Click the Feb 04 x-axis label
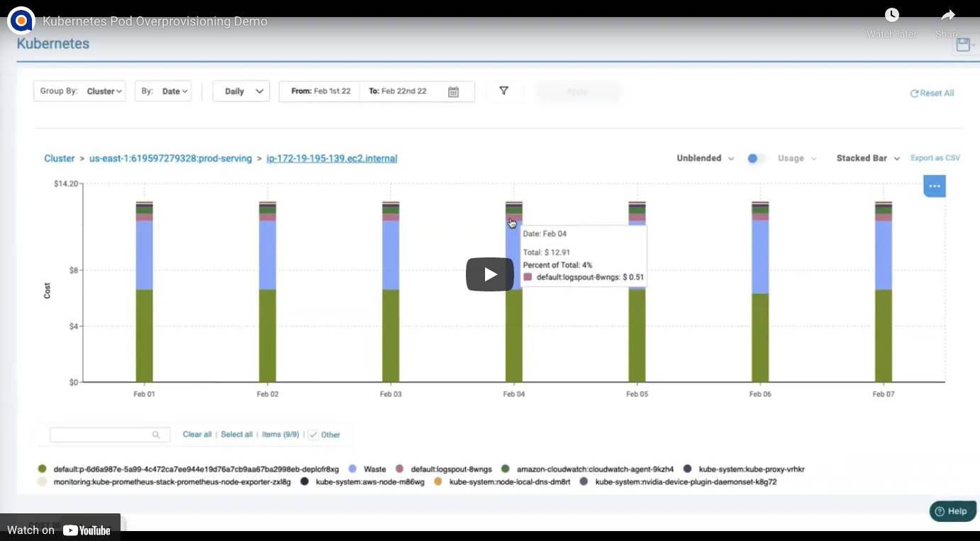 click(514, 394)
